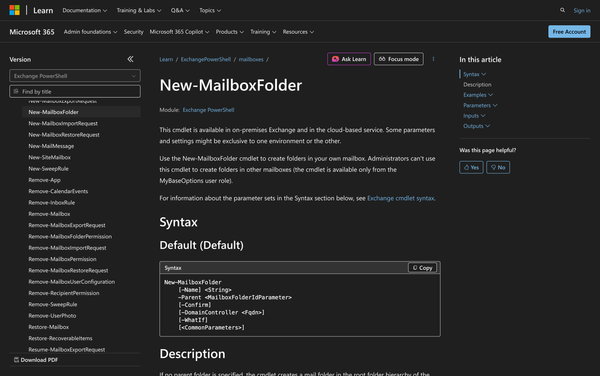Click the Learn breadcrumb link

(x=166, y=59)
